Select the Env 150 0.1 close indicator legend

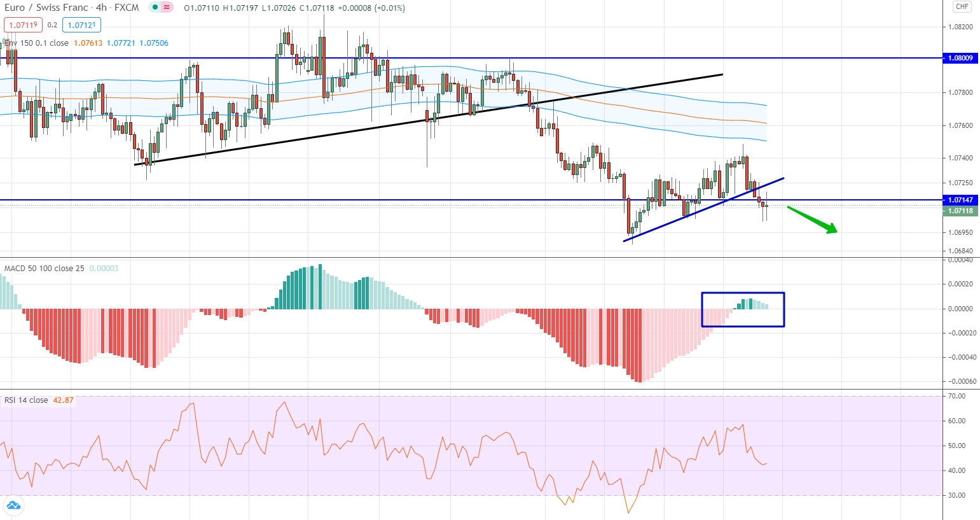point(37,43)
